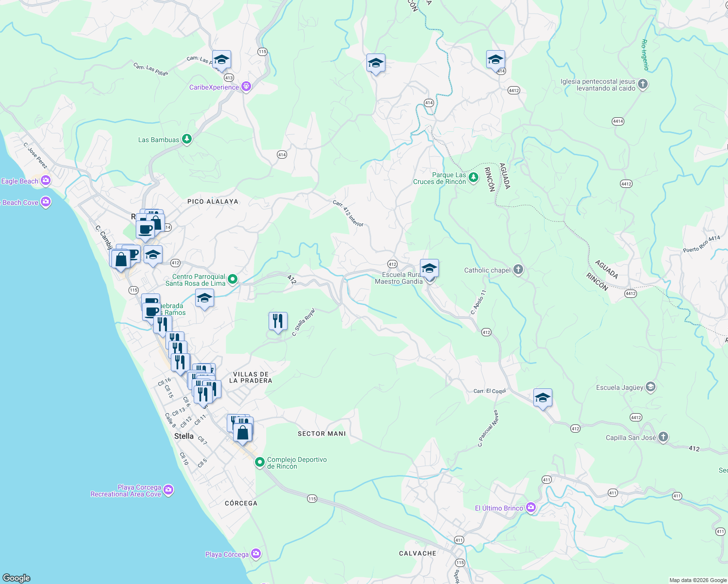Click the Eagle Beach marker
This screenshot has width=728, height=584.
pos(45,181)
